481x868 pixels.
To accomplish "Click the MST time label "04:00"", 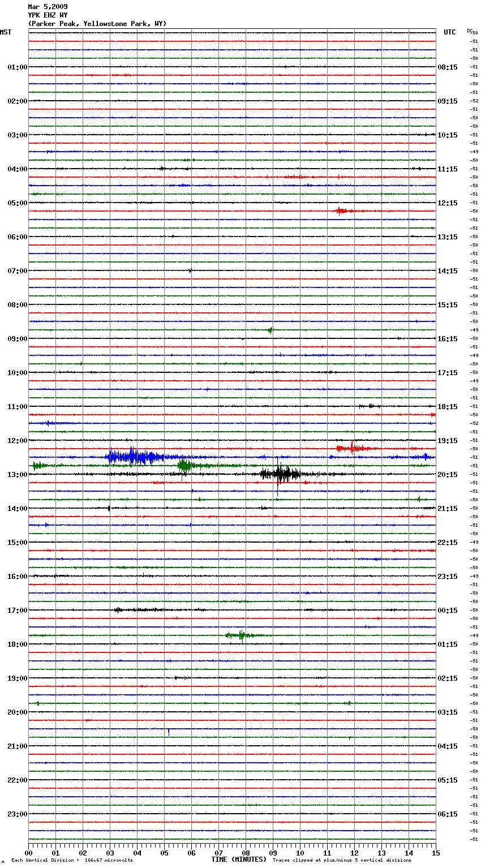I will (x=18, y=169).
